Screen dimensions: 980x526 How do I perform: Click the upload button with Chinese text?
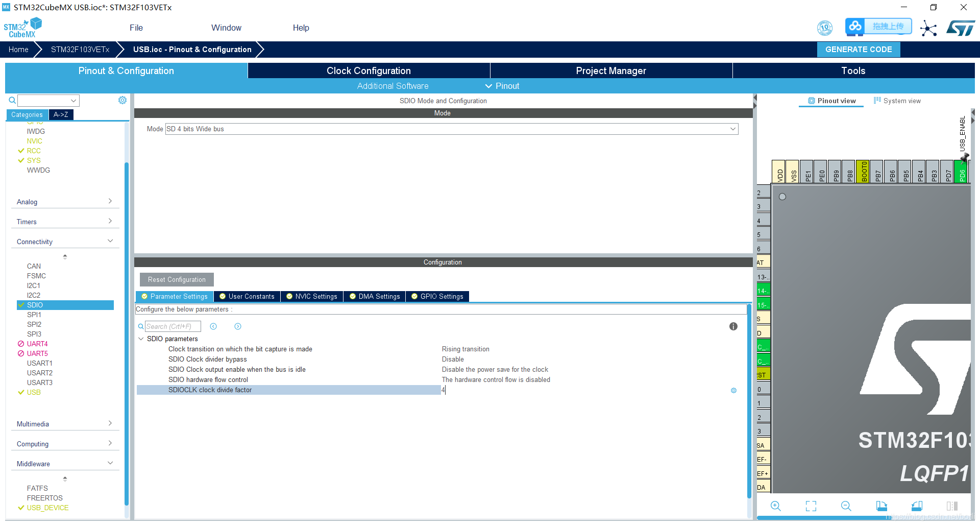888,26
